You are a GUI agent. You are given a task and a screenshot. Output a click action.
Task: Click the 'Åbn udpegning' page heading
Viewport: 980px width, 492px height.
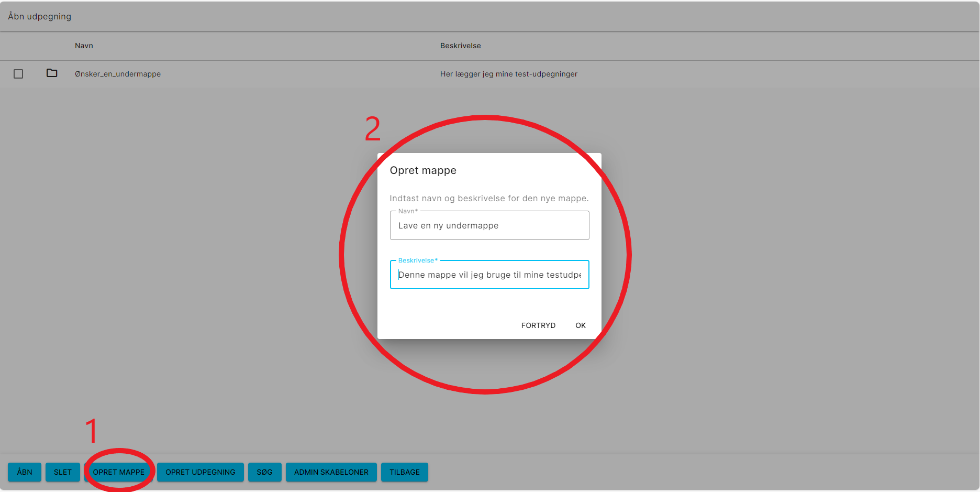(x=40, y=16)
